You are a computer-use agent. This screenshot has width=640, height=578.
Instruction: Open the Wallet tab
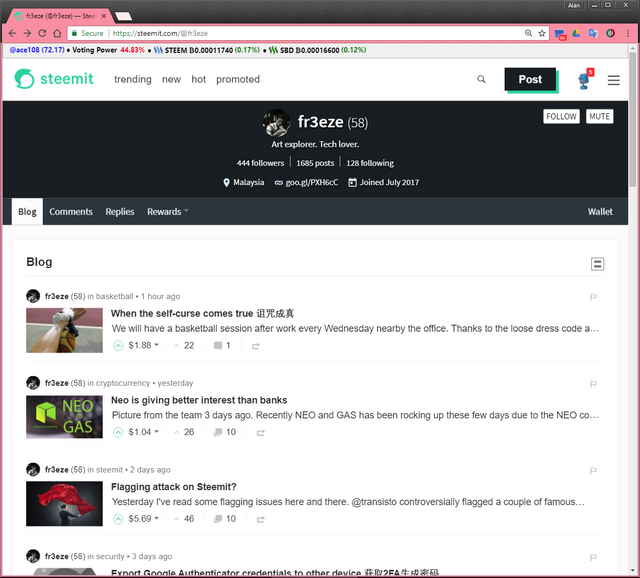coord(600,211)
